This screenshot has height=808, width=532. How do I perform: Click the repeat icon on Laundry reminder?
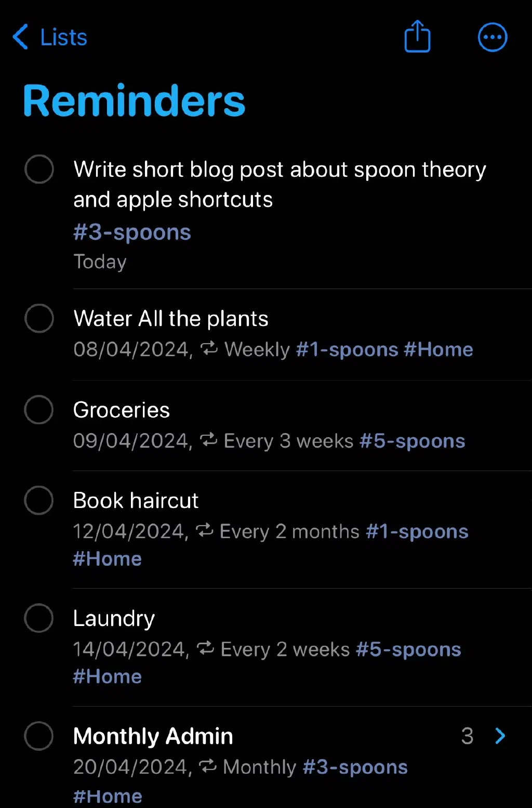(x=205, y=648)
